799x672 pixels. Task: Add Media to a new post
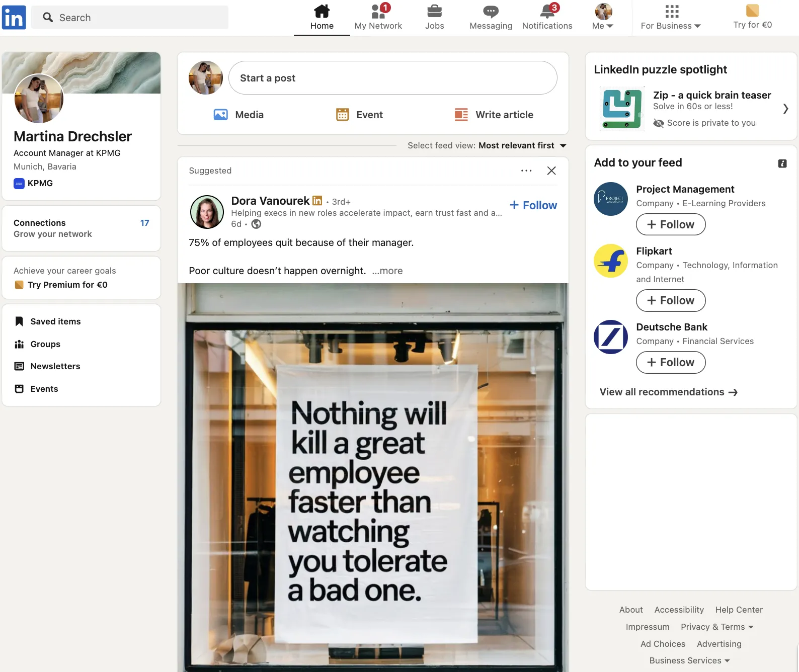(x=238, y=115)
